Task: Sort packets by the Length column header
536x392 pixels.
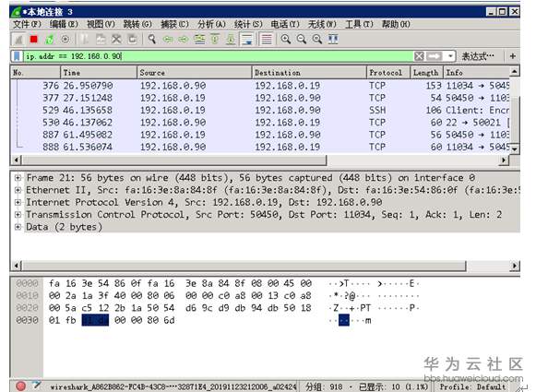Action: click(x=426, y=73)
